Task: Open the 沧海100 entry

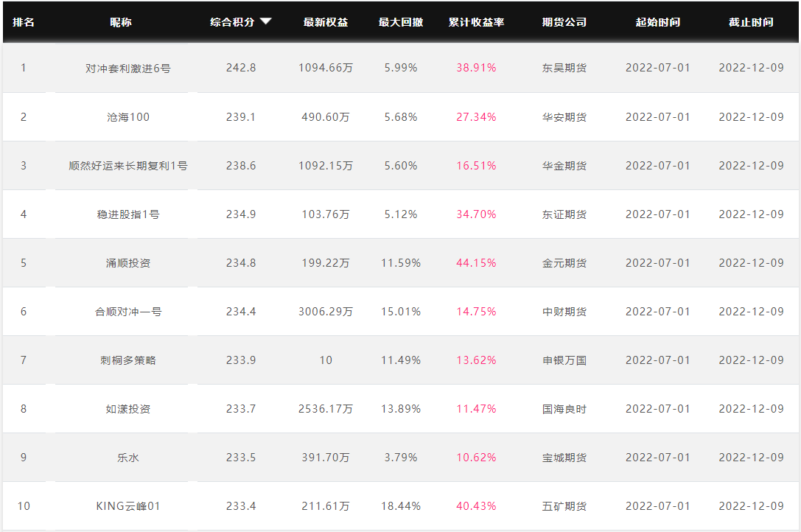Action: pyautogui.click(x=128, y=117)
